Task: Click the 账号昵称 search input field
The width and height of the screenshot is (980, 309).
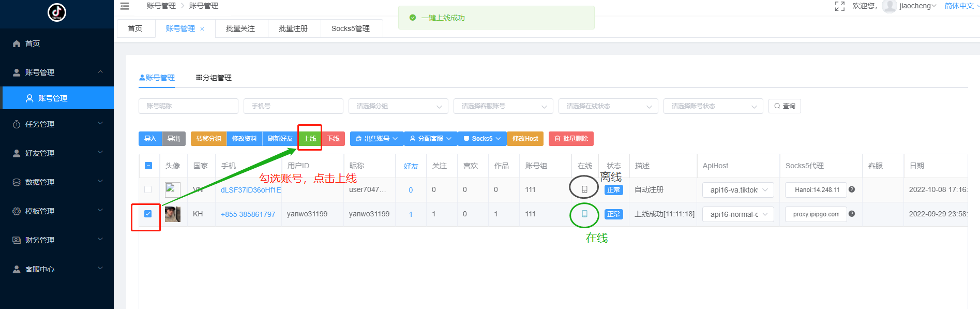Action: pyautogui.click(x=188, y=106)
